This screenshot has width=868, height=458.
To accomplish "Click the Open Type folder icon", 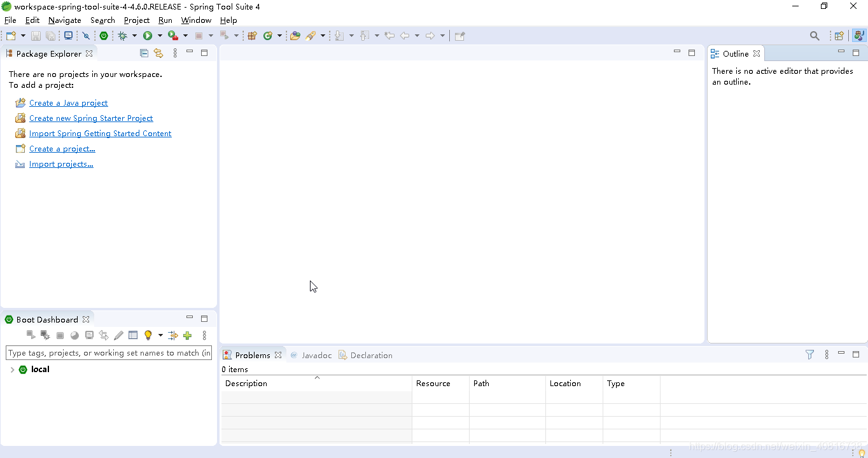I will 295,36.
